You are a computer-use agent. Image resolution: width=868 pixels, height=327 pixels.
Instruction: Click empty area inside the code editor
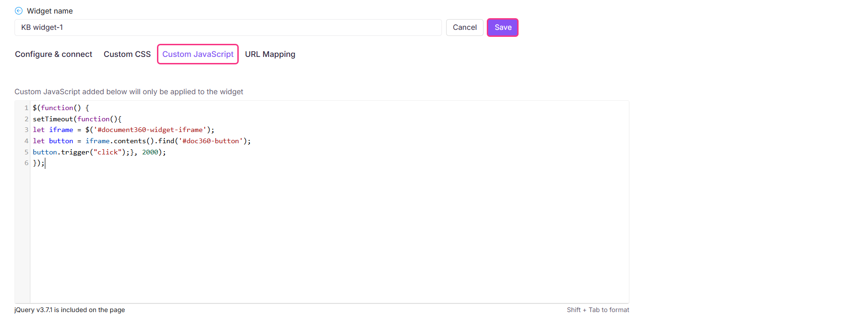point(327,233)
